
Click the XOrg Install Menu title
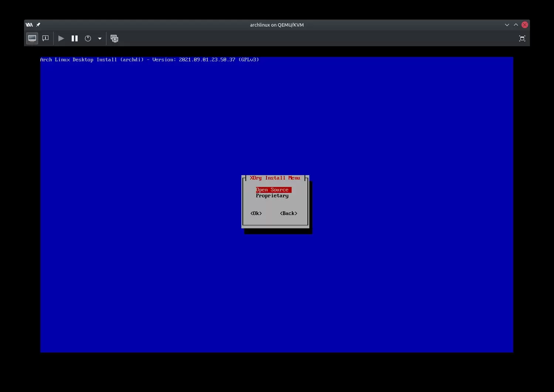click(x=275, y=178)
